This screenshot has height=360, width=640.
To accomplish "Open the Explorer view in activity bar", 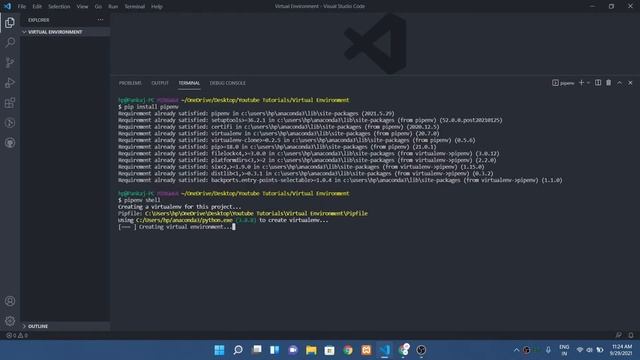I will click(x=10, y=23).
